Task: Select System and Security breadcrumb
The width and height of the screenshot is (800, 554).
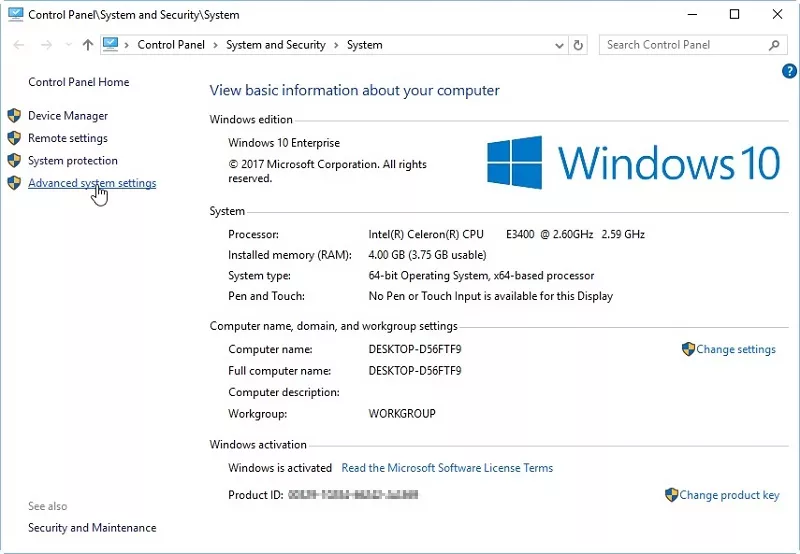Action: point(276,45)
